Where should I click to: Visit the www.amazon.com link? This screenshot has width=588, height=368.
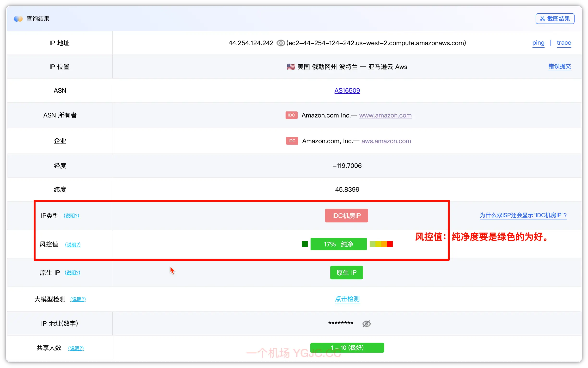coord(385,115)
